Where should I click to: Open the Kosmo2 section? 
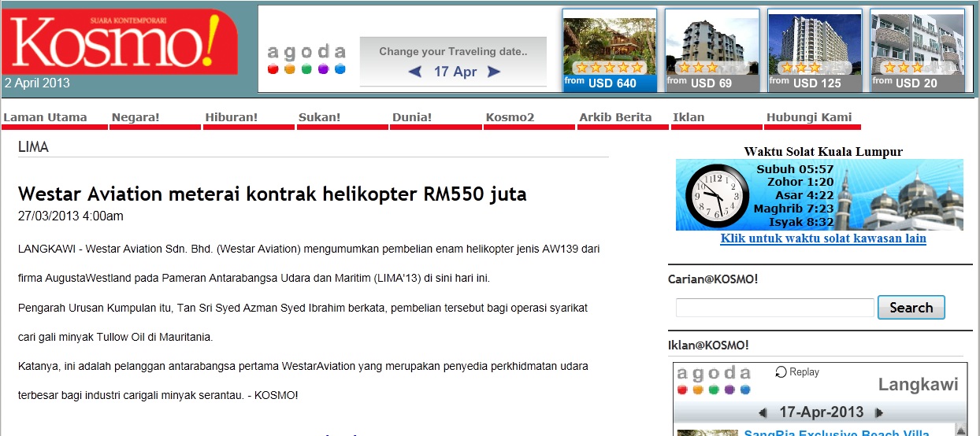510,118
